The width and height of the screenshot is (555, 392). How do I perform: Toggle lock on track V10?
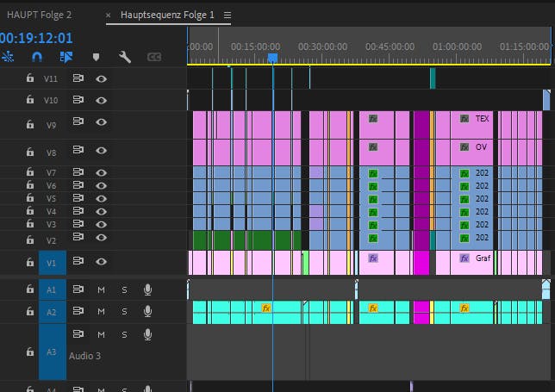pos(30,99)
